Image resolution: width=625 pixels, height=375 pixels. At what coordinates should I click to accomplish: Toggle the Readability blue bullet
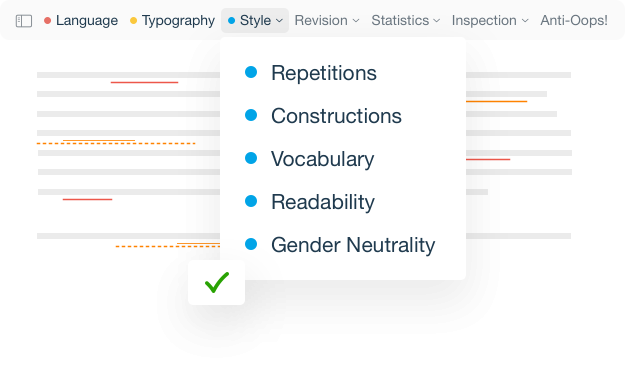(251, 201)
